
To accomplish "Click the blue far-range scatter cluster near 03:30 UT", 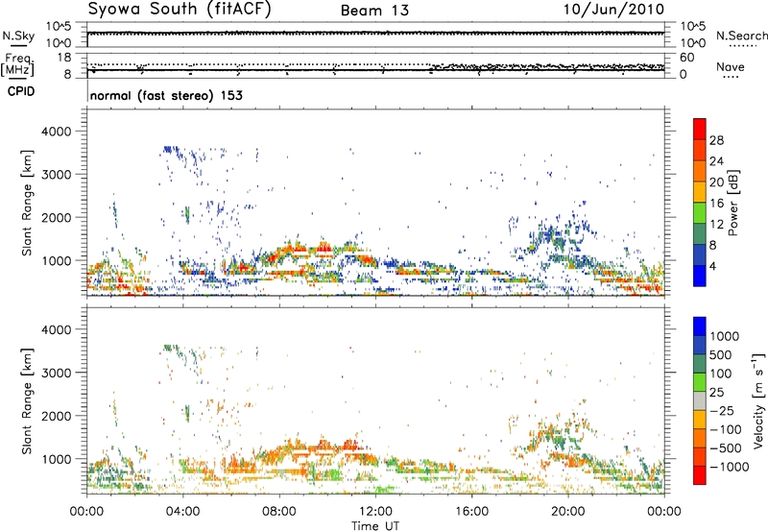I will [x=170, y=150].
